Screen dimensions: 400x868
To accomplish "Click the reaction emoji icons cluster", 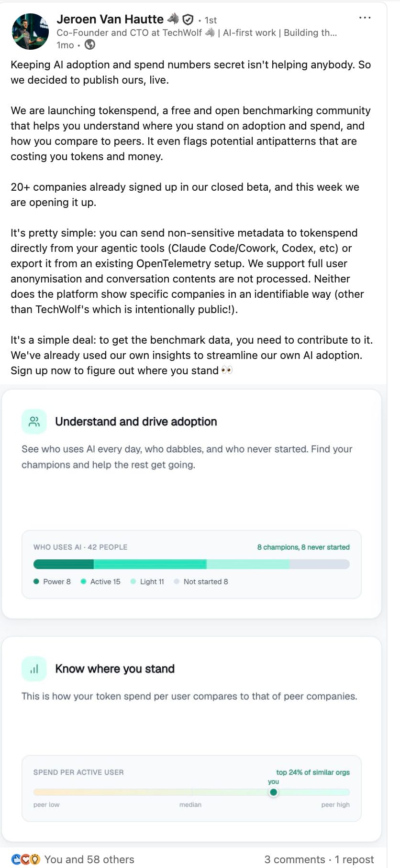I will coord(26,859).
